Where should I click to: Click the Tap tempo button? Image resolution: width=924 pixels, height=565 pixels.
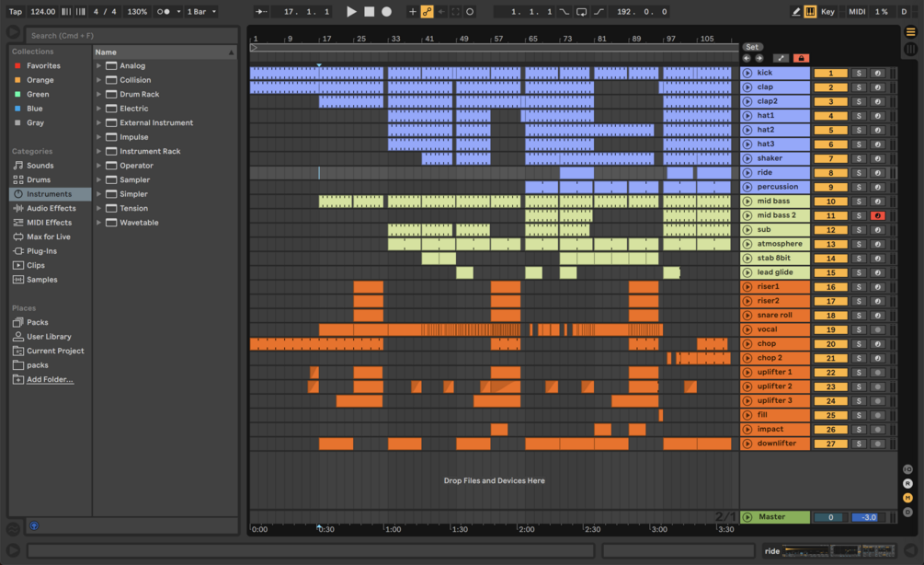pyautogui.click(x=16, y=11)
